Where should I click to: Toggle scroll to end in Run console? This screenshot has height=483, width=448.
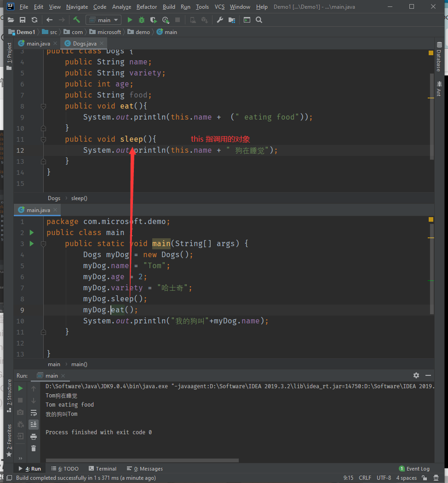(34, 425)
